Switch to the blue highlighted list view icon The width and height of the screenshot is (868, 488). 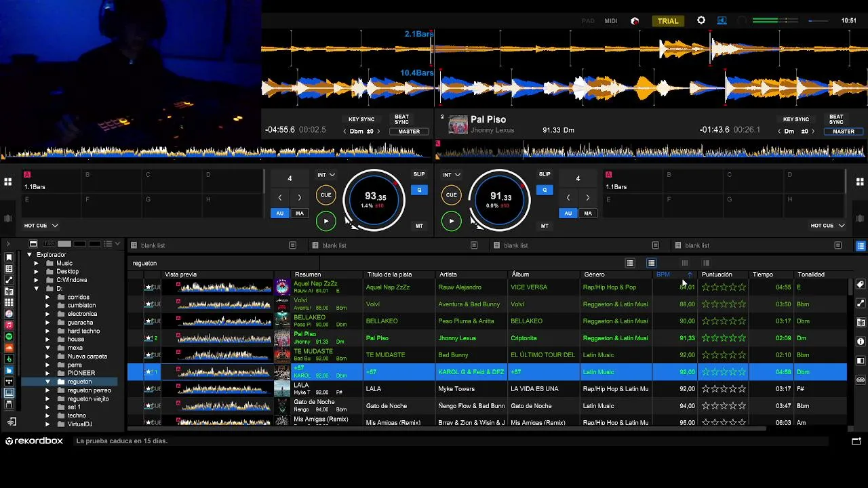point(651,263)
